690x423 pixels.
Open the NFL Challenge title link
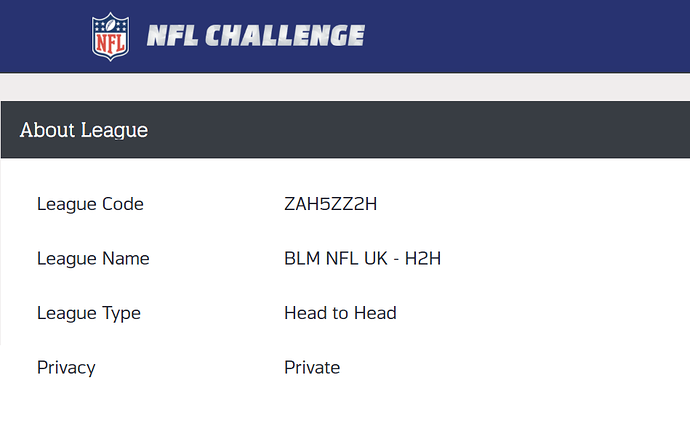[256, 36]
